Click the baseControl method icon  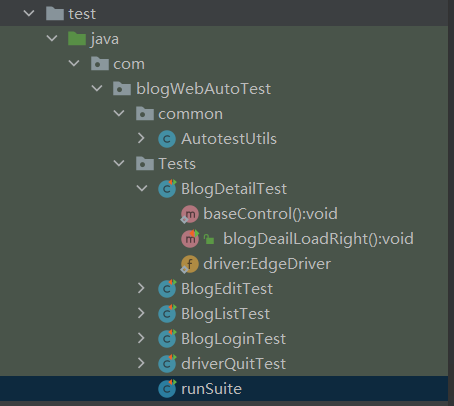(189, 214)
